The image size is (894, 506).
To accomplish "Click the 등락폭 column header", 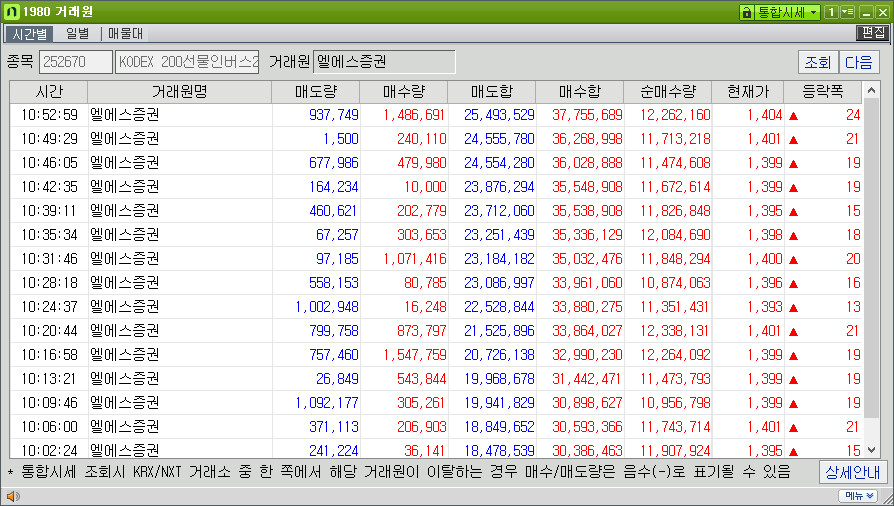I will [823, 92].
